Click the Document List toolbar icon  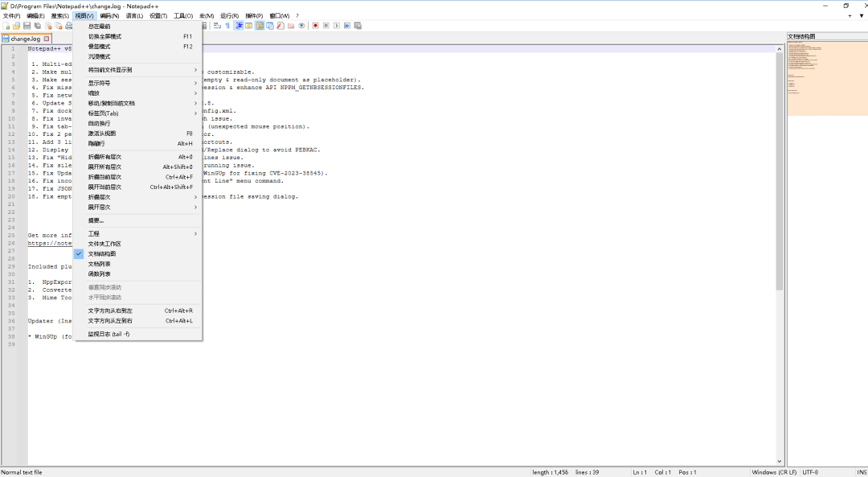point(270,26)
